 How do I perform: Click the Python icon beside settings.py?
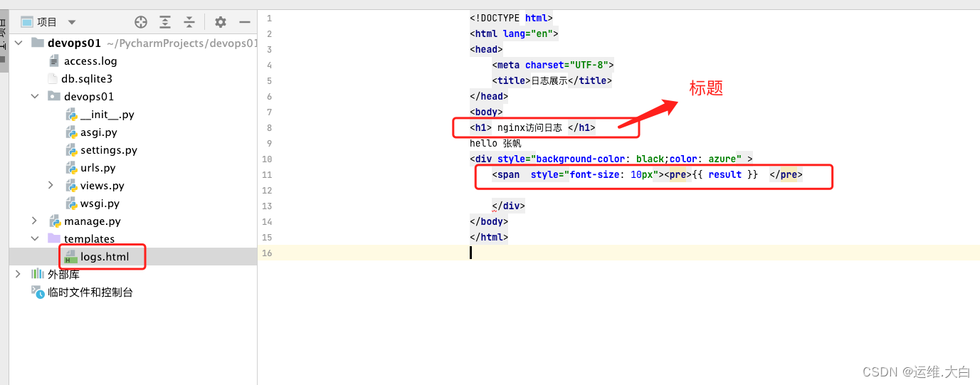71,150
